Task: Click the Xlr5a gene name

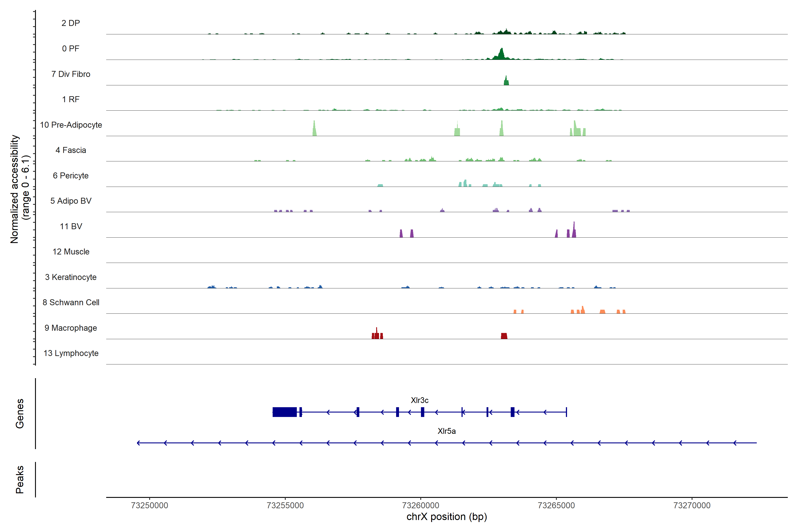Action: click(446, 431)
